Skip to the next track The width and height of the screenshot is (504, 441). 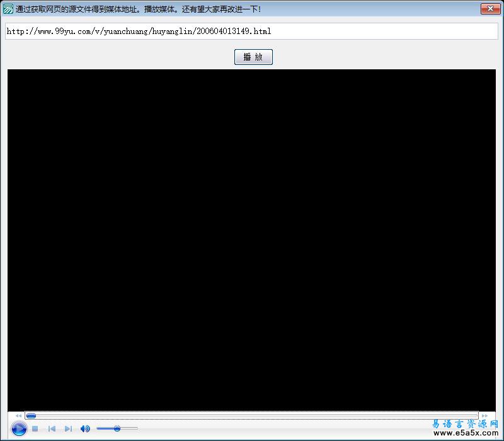pos(68,428)
